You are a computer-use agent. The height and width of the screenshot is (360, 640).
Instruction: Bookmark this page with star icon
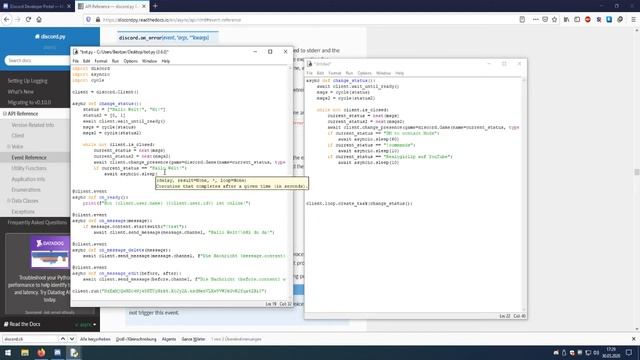pyautogui.click(x=554, y=20)
